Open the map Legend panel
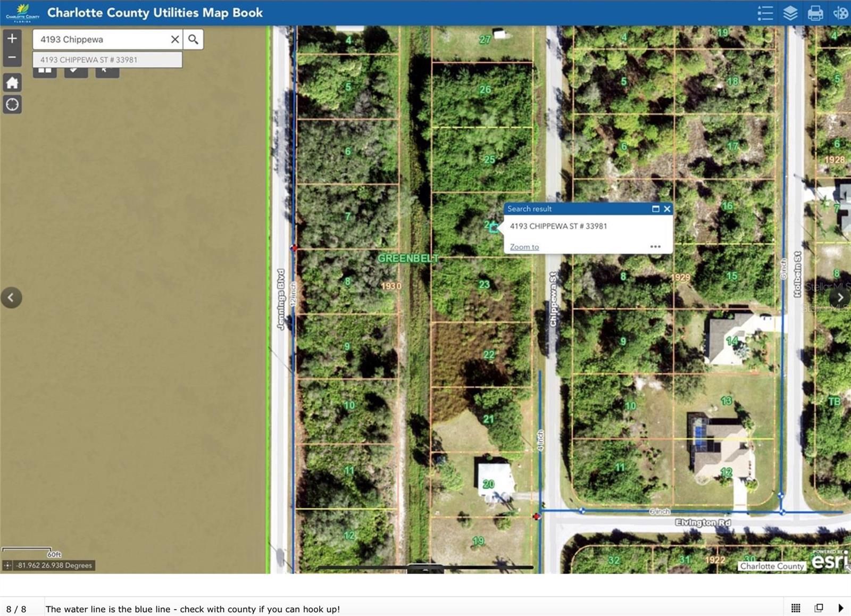 click(x=765, y=13)
